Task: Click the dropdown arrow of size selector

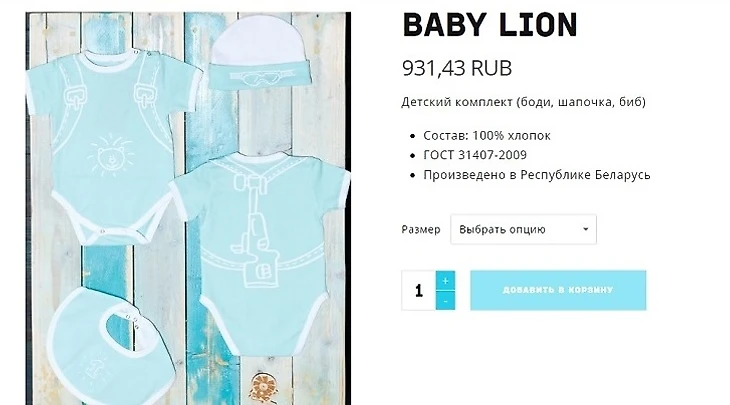Action: (586, 229)
